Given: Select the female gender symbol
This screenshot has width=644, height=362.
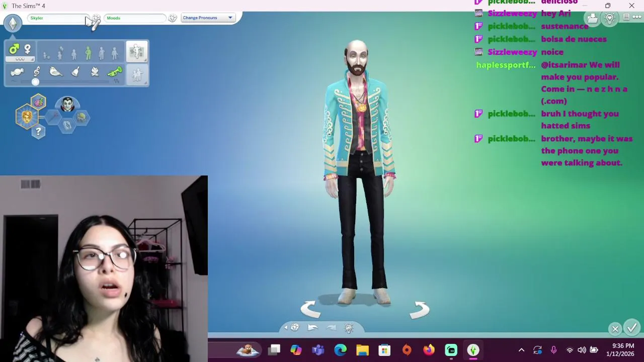Looking at the screenshot, I should click(27, 49).
